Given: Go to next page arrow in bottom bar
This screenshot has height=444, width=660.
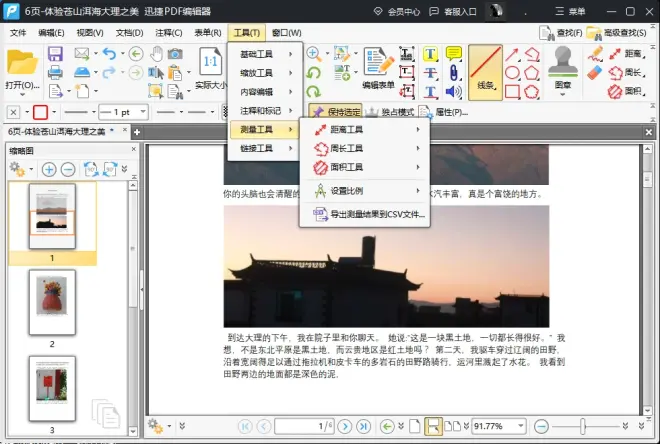Looking at the screenshot, I should click(x=343, y=426).
